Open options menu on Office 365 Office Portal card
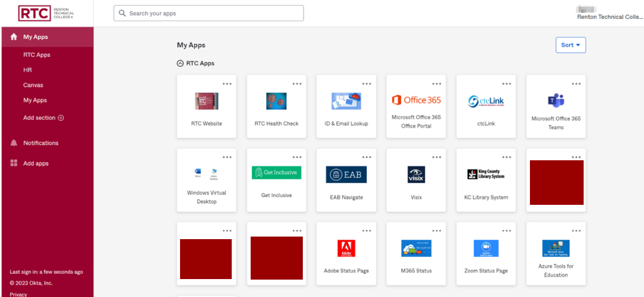Image resolution: width=644 pixels, height=297 pixels. [436, 84]
